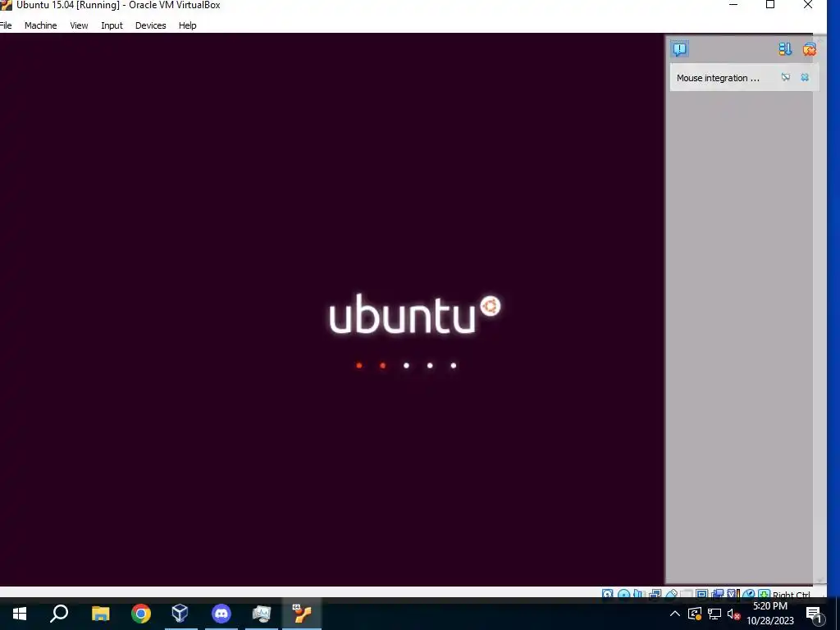Viewport: 840px width, 630px height.
Task: Open the Windows Action Center notifications
Action: [x=814, y=614]
